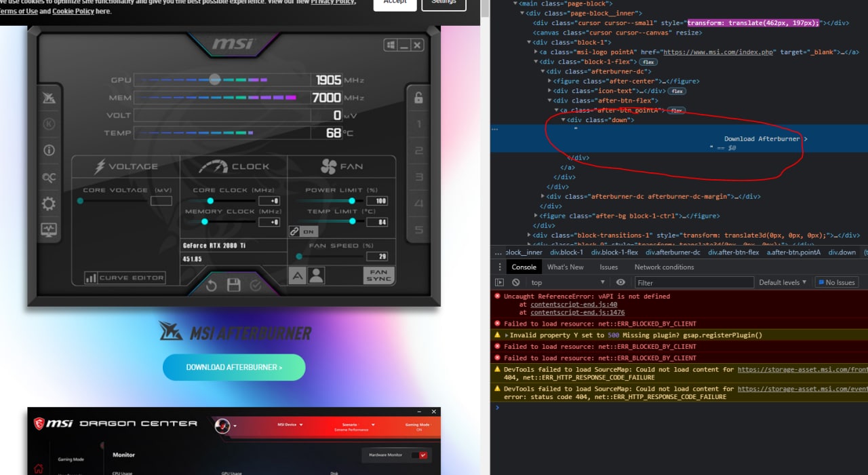Click the save floppy disk icon
868x475 pixels.
point(234,285)
